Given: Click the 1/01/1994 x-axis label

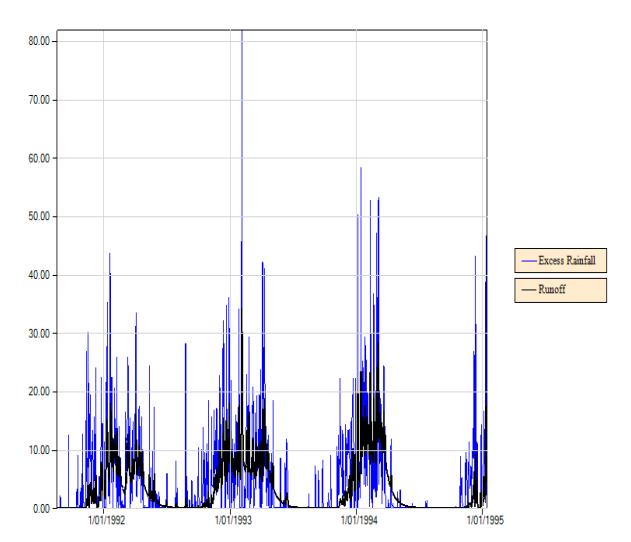Looking at the screenshot, I should (359, 520).
